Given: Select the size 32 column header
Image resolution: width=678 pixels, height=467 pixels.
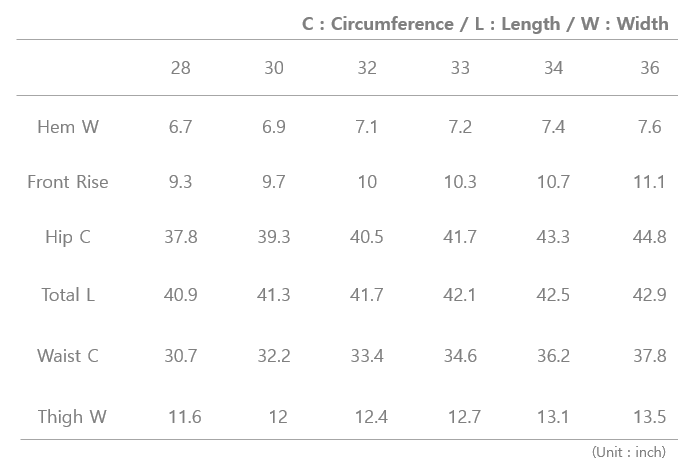Looking at the screenshot, I should pyautogui.click(x=367, y=68).
